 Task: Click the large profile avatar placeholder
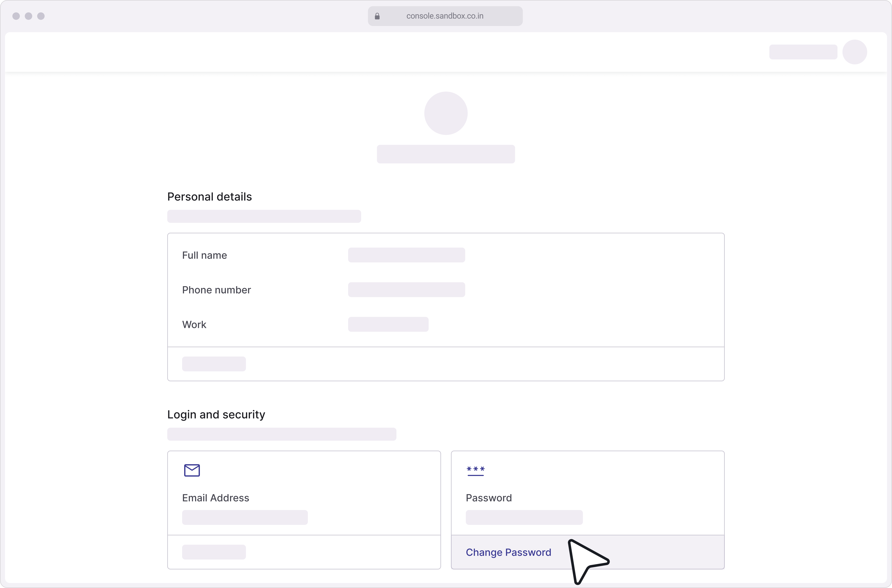point(446,113)
